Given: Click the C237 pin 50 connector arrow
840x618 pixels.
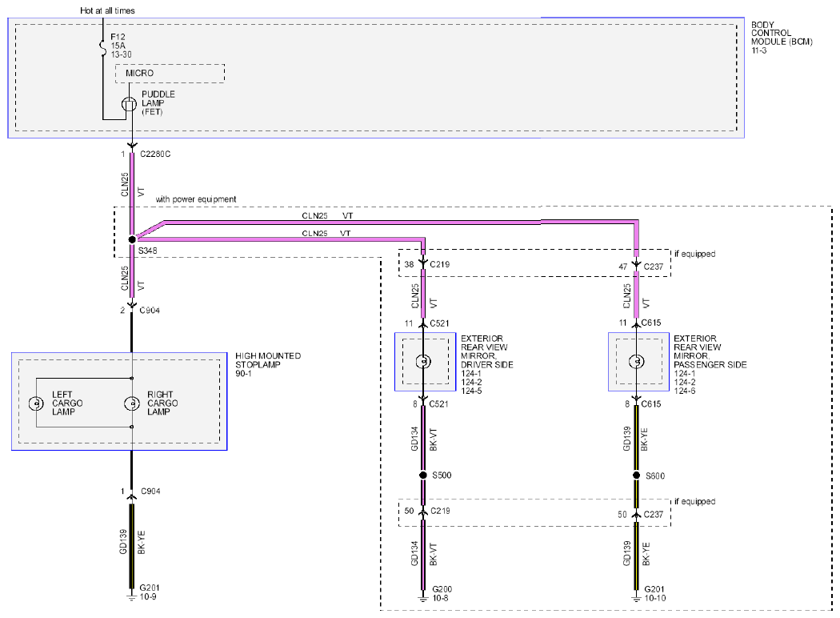Looking at the screenshot, I should point(636,514).
